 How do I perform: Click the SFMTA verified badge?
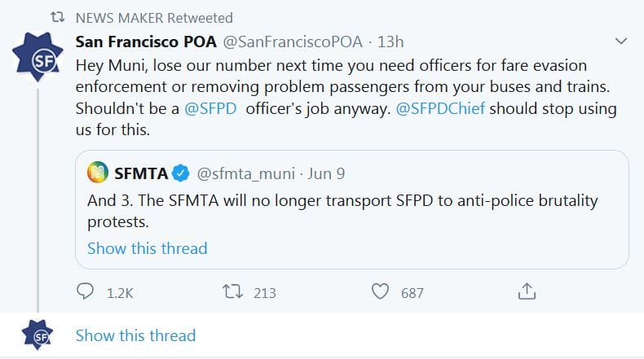(x=183, y=173)
